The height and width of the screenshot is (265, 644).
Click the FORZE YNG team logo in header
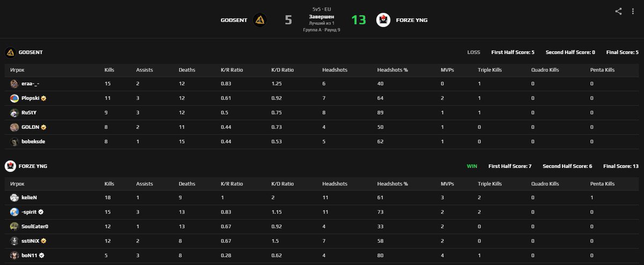[383, 20]
